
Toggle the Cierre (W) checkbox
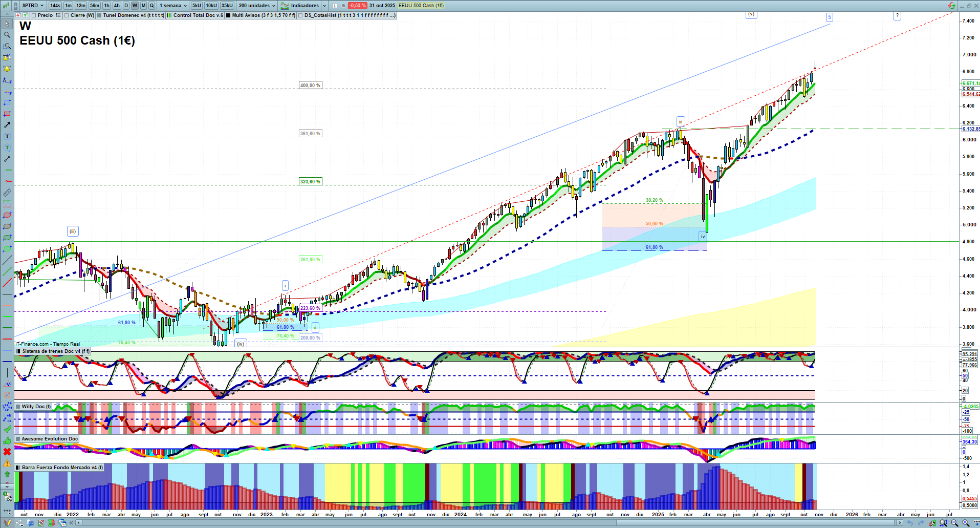point(67,15)
